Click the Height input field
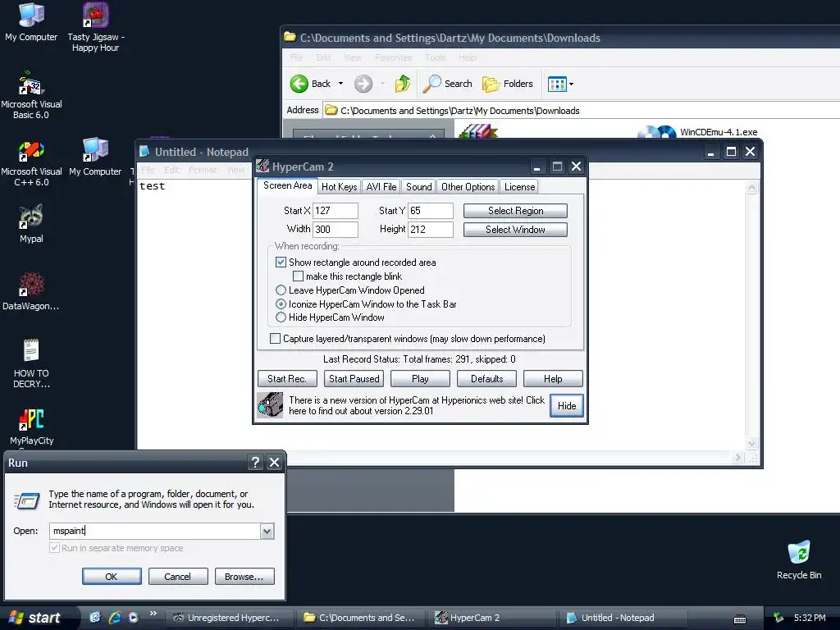The height and width of the screenshot is (630, 840). click(431, 230)
